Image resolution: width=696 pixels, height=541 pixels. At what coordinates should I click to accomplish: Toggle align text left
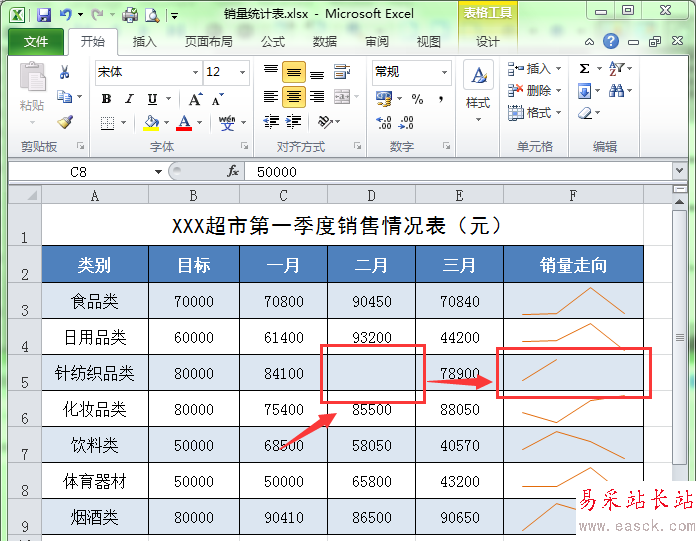[x=271, y=96]
